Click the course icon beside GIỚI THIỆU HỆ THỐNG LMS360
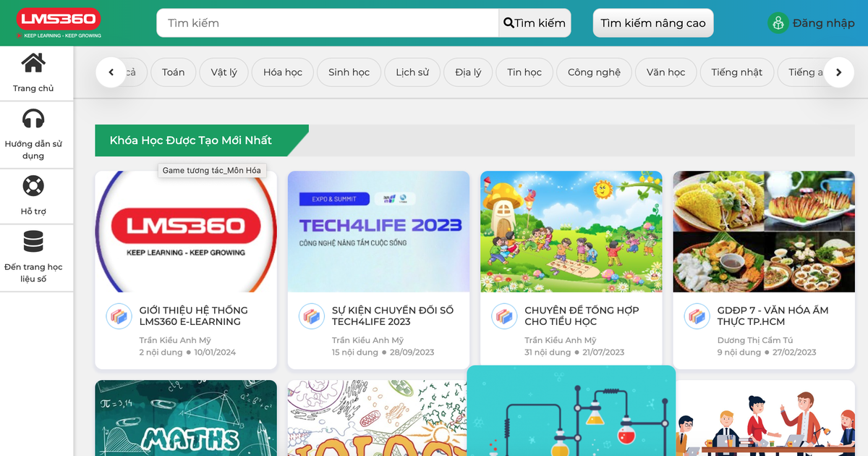Viewport: 868px width, 456px height. [119, 316]
